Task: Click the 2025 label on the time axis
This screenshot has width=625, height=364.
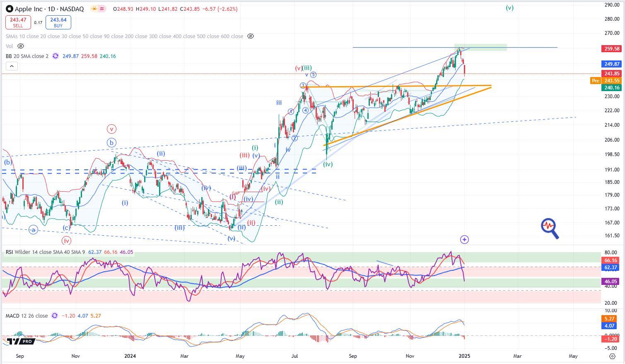Action: coord(464,356)
